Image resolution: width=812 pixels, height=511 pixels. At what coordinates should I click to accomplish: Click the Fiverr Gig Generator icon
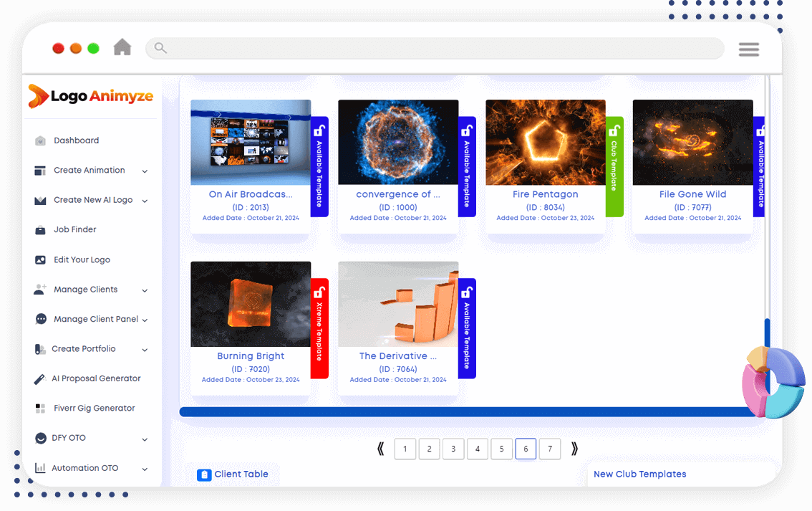pos(41,409)
